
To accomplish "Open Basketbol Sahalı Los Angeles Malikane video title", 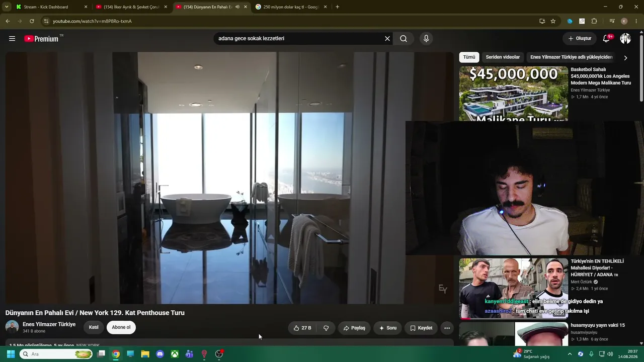I will click(601, 76).
